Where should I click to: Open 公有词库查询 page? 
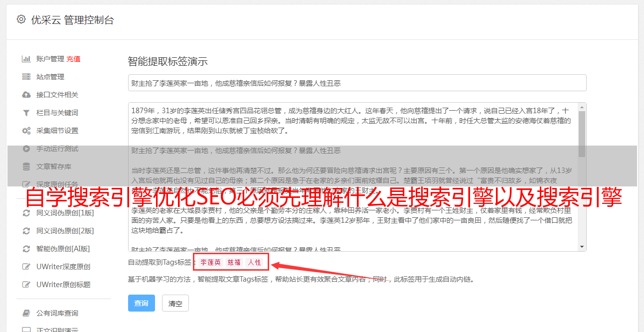(57, 313)
